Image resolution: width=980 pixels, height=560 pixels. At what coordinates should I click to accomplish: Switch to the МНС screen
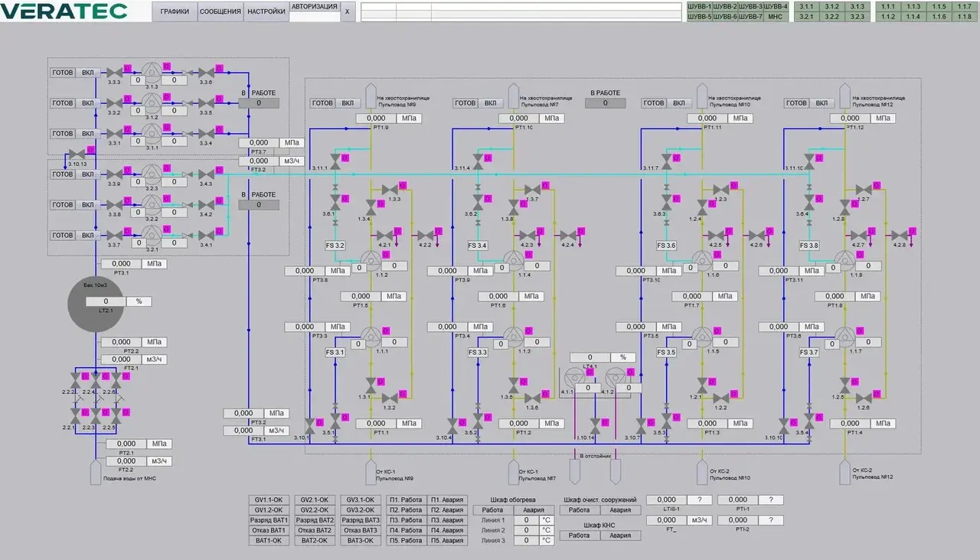click(x=775, y=16)
